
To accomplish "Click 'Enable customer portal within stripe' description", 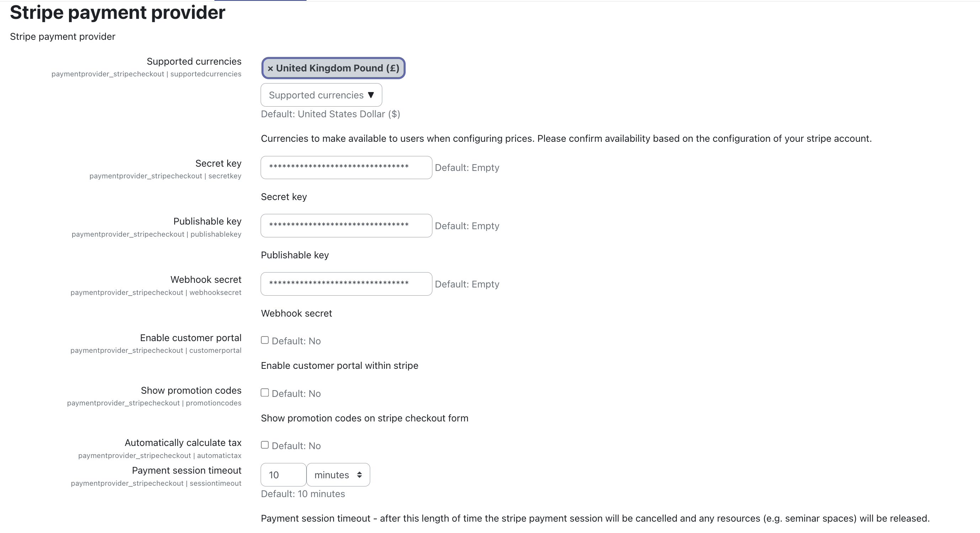I will (339, 365).
